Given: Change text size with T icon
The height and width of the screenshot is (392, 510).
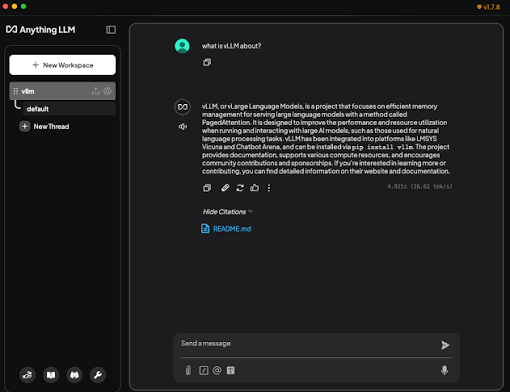Looking at the screenshot, I should [x=231, y=370].
